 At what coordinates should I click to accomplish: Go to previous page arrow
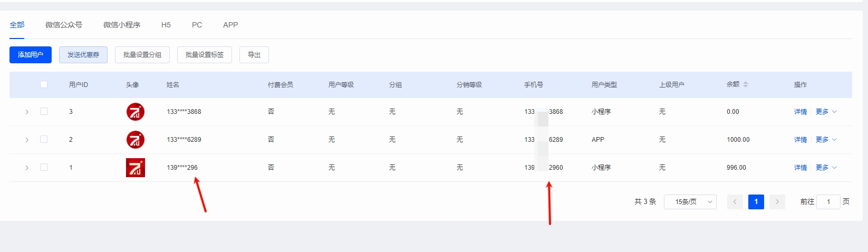coord(735,202)
